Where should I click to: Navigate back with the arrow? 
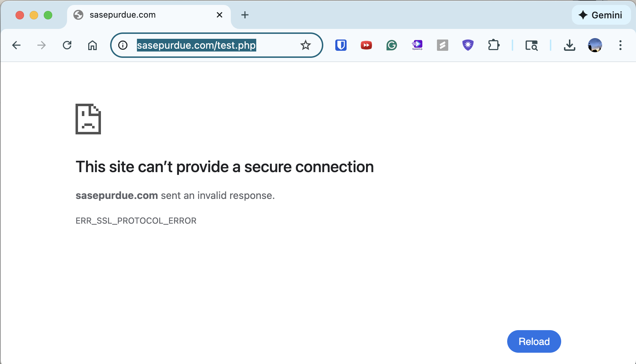point(16,45)
